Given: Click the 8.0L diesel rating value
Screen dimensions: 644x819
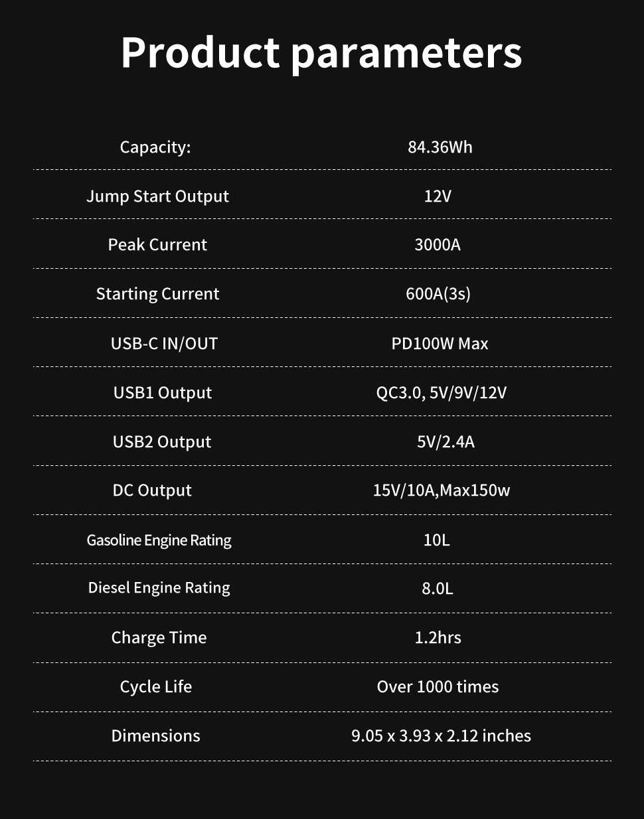Looking at the screenshot, I should pyautogui.click(x=437, y=589).
